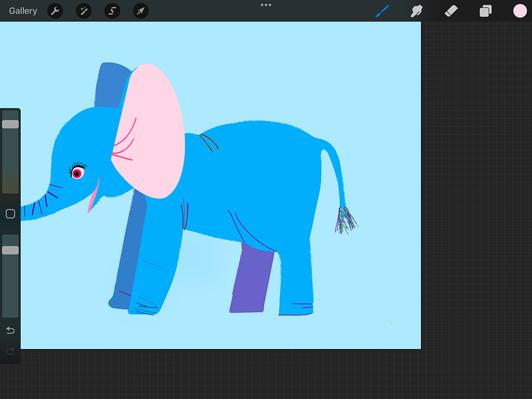Select the Eraser tool
The width and height of the screenshot is (532, 399).
tap(452, 11)
